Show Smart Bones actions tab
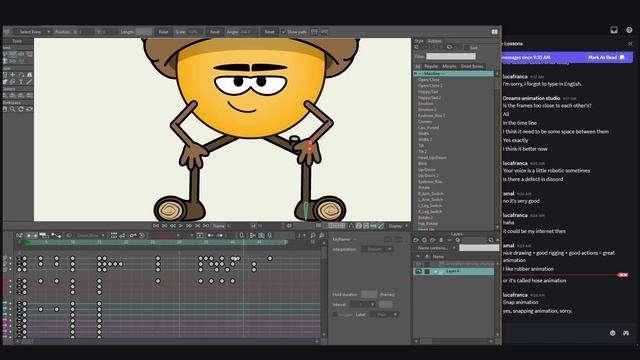The height and width of the screenshot is (360, 640). coord(472,66)
